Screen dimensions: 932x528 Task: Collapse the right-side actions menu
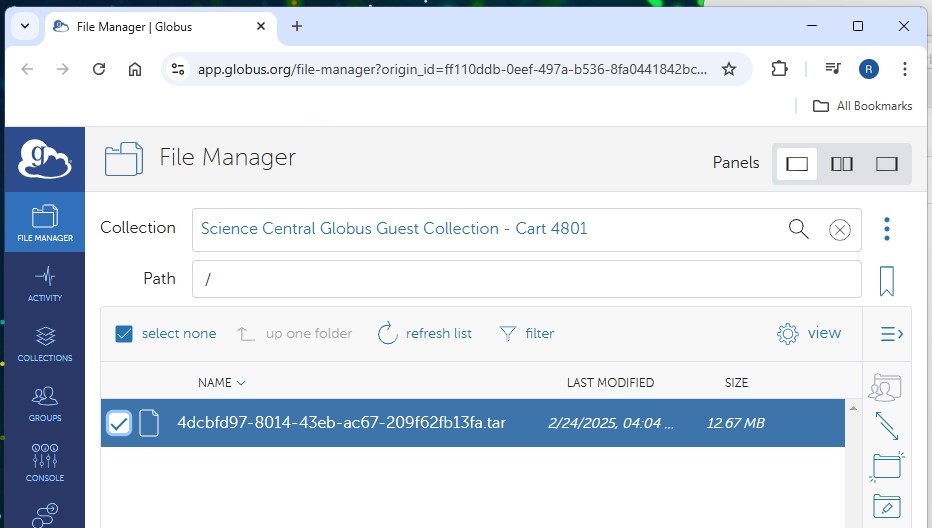click(x=891, y=334)
